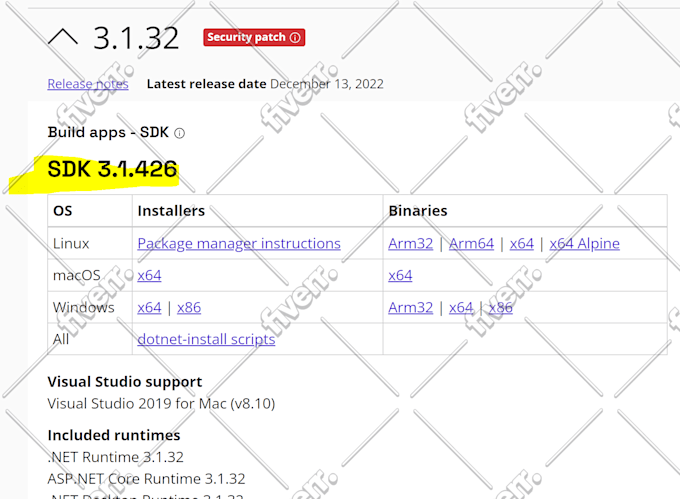Click the 3.1.32 version heading
Viewport: 680px width, 499px height.
(136, 38)
